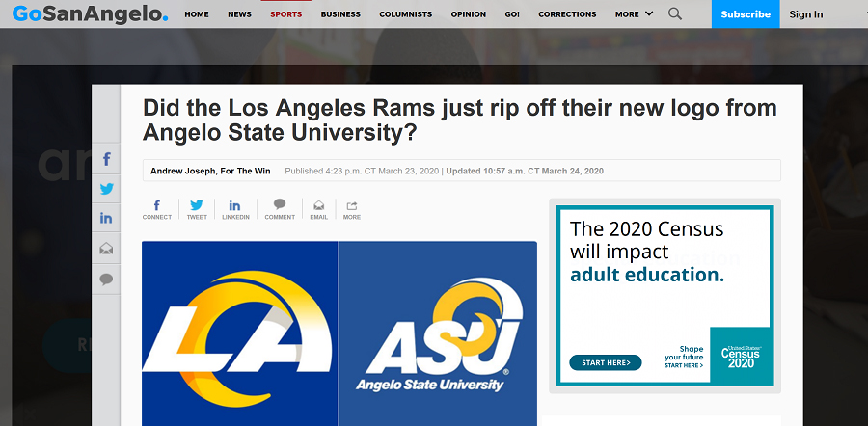868x426 pixels.
Task: Click the article headline text
Action: point(459,120)
